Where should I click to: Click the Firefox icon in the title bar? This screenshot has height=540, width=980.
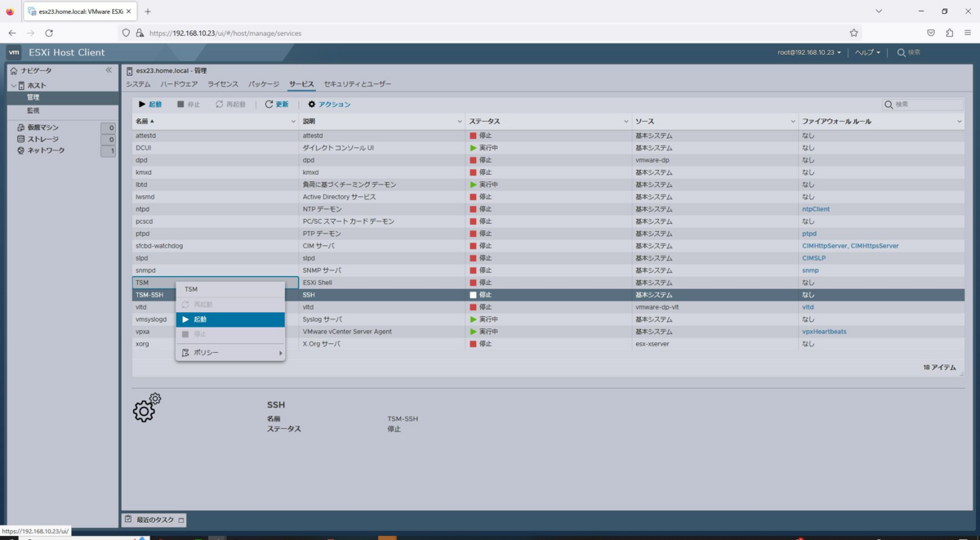click(10, 11)
